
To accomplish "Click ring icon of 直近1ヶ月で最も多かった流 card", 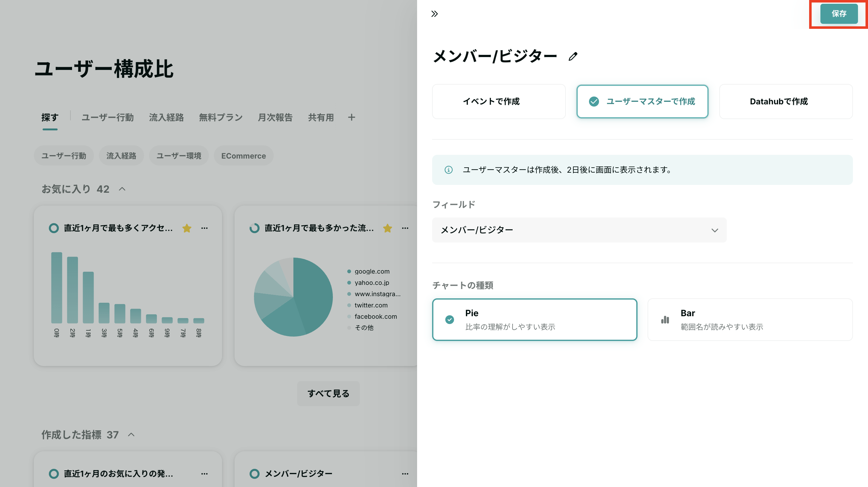I will click(x=254, y=228).
